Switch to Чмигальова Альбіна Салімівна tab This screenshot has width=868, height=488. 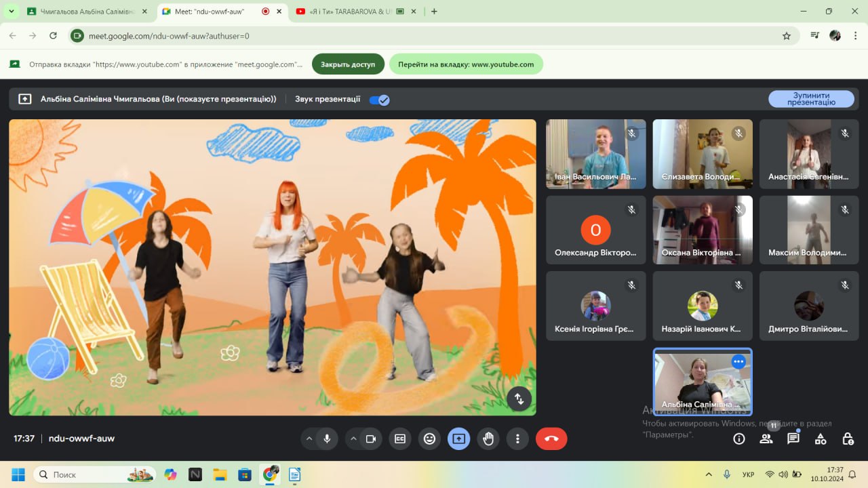(87, 12)
